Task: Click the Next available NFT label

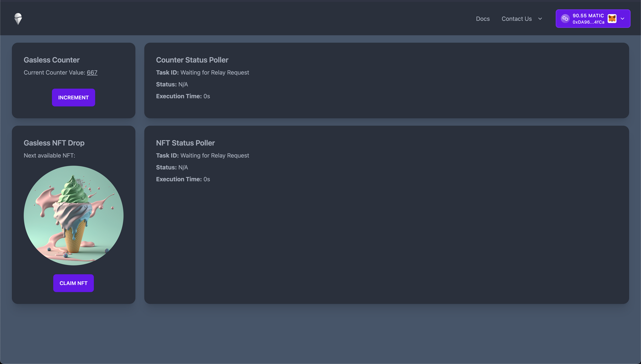Action: click(x=49, y=156)
